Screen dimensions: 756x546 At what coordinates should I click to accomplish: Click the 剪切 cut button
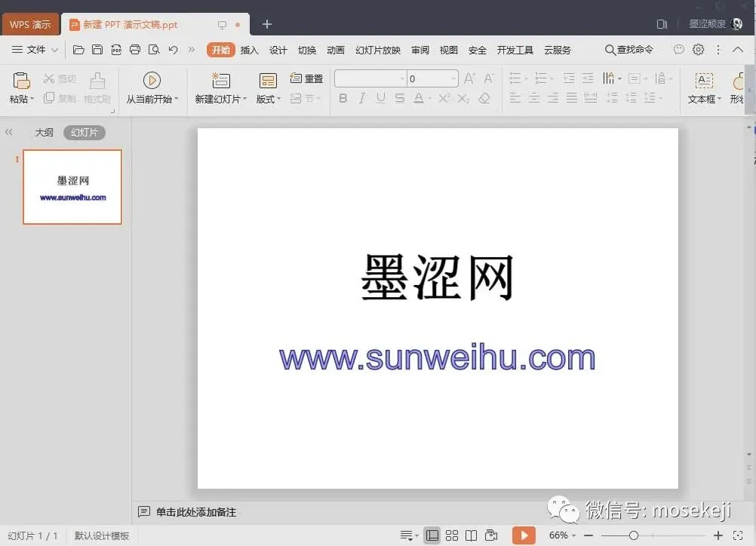pos(60,78)
